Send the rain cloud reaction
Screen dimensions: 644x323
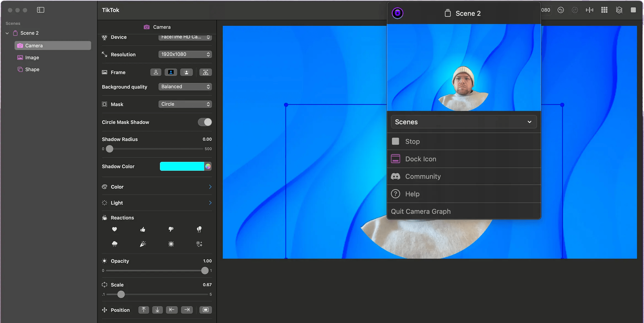click(114, 244)
